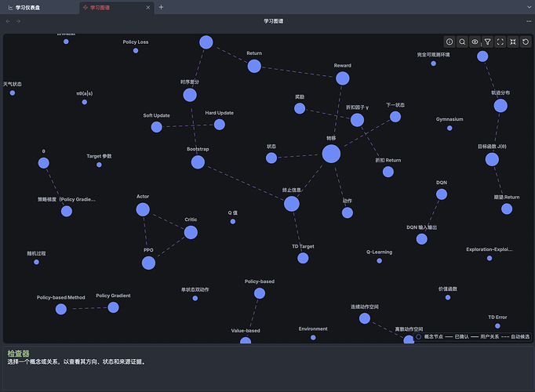Click the collapse arrows icon in graph toolbar
The image size is (535, 392).
coord(513,42)
